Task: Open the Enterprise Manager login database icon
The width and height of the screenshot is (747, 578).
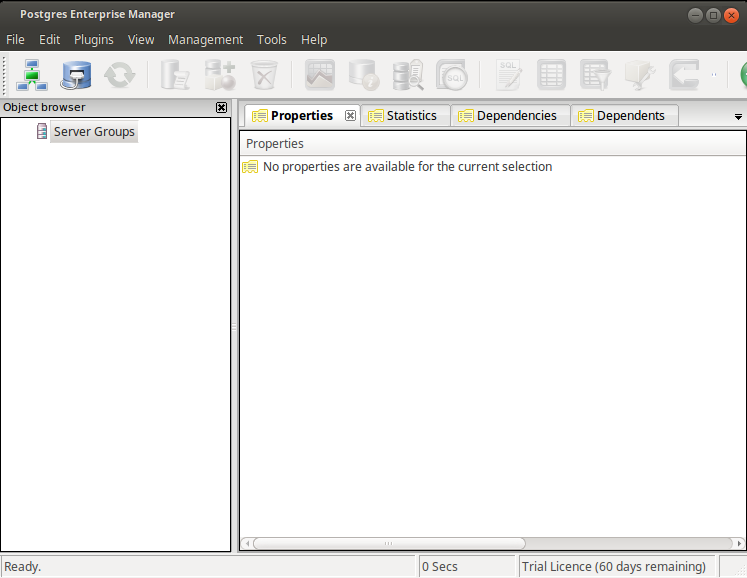Action: coord(76,75)
